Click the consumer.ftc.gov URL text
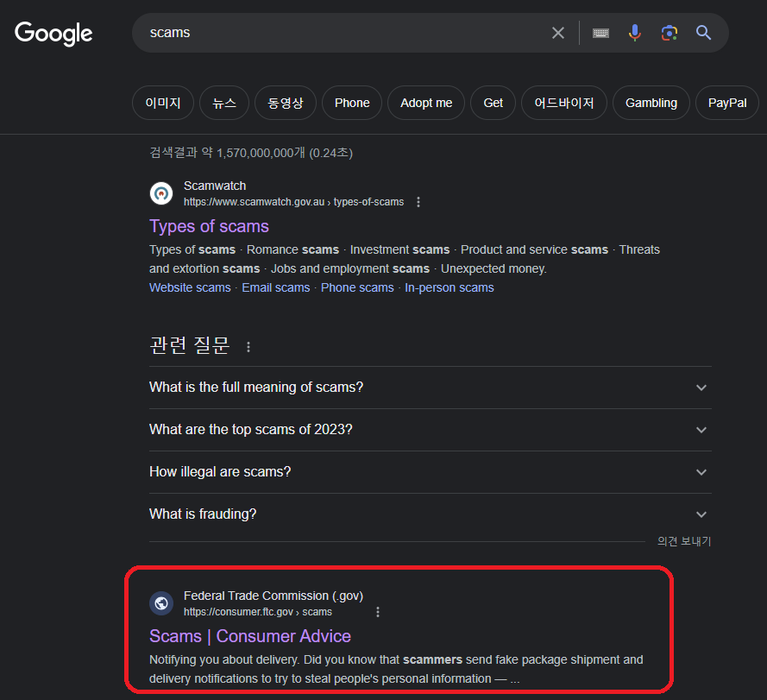This screenshot has height=700, width=767. 258,611
